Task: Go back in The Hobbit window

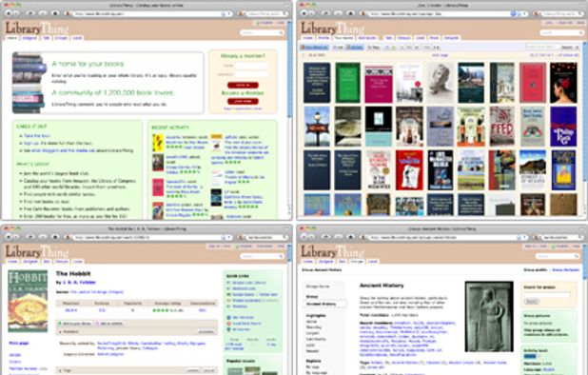Action: 8,237
